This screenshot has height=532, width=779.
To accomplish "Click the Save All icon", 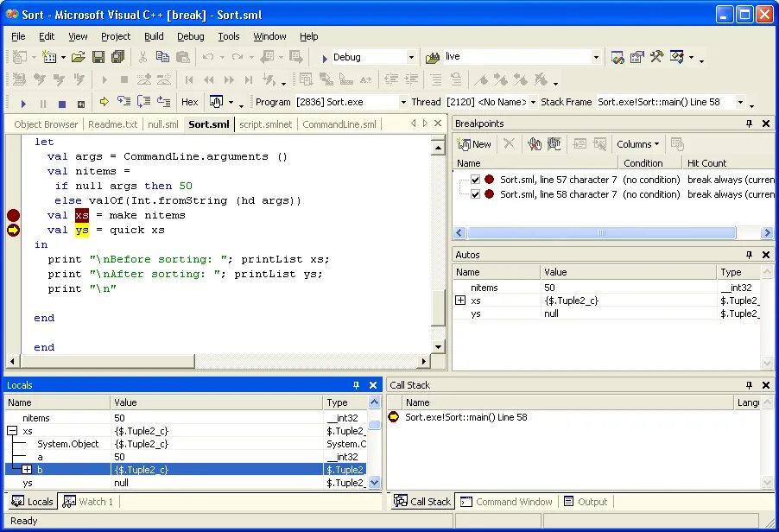I will 117,57.
